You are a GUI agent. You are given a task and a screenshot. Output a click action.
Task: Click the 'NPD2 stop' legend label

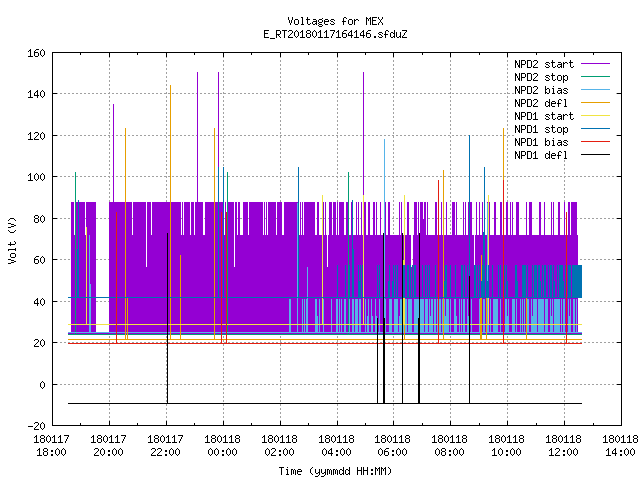(x=541, y=77)
